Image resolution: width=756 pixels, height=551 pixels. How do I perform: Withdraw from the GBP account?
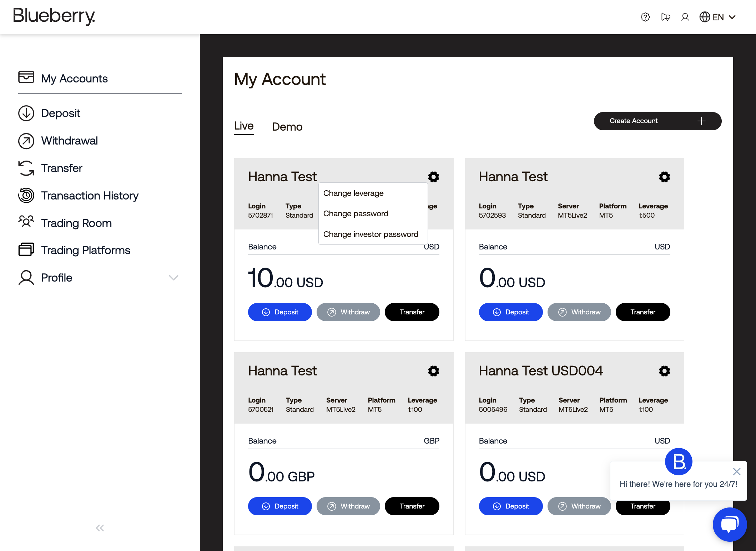pyautogui.click(x=348, y=506)
